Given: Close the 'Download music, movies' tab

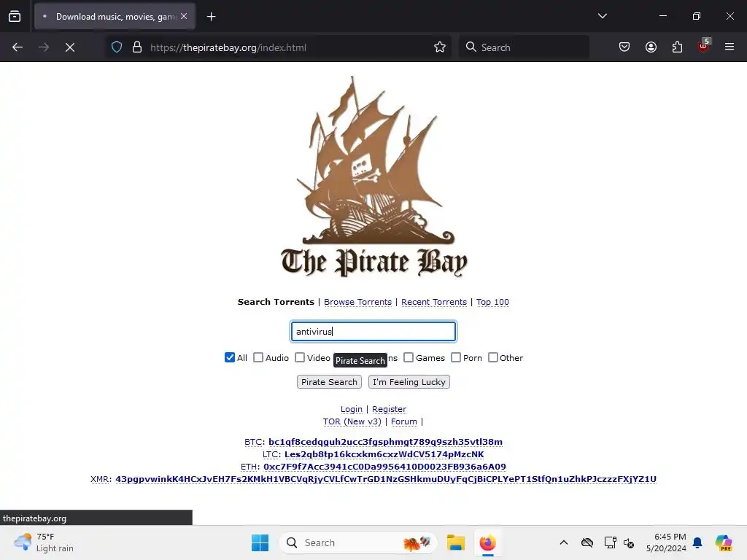Looking at the screenshot, I should click(184, 16).
